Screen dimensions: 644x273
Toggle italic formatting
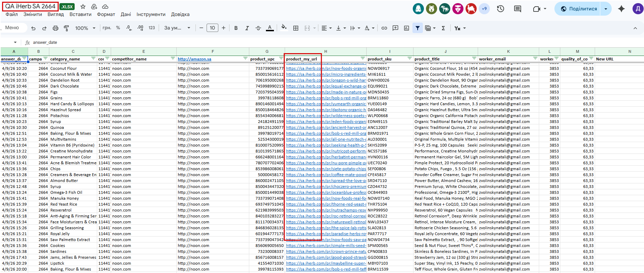[247, 28]
